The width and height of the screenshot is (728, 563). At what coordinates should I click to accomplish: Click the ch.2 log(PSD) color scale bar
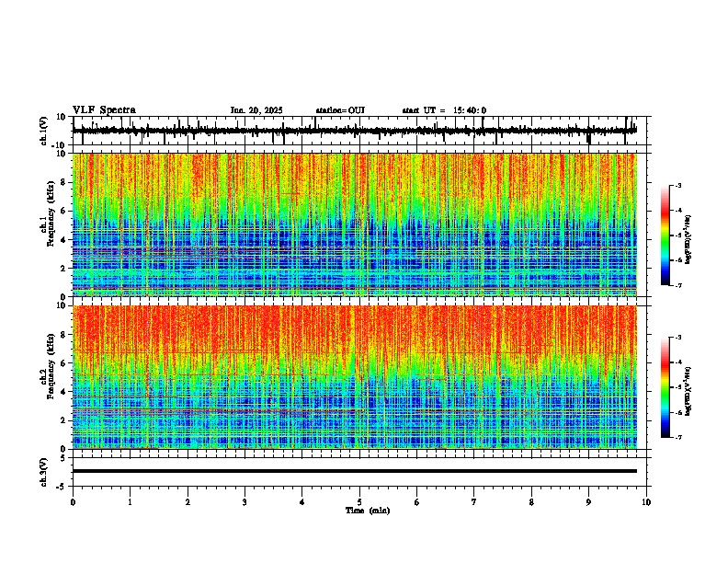(665, 387)
